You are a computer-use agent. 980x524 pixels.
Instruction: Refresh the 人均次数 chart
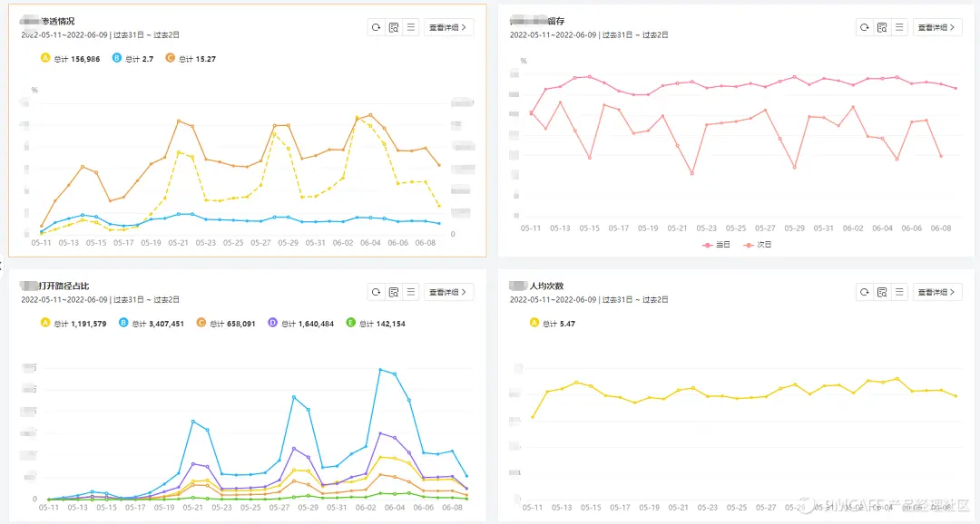tap(865, 292)
